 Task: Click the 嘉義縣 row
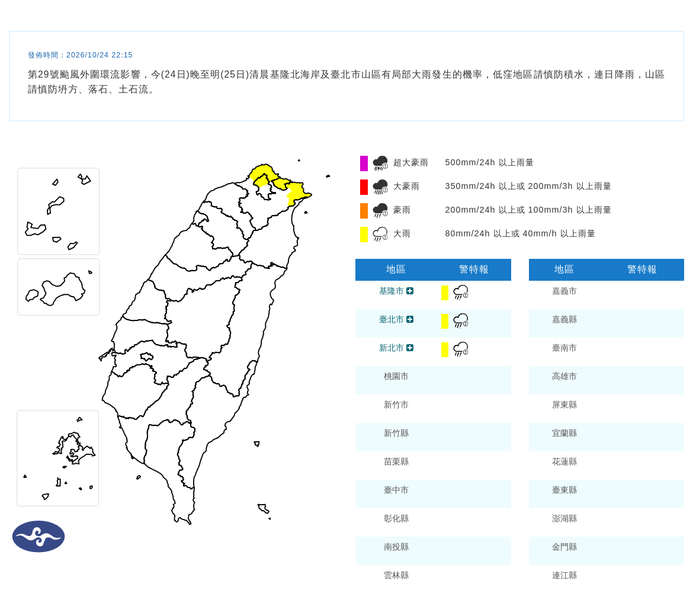click(x=607, y=323)
